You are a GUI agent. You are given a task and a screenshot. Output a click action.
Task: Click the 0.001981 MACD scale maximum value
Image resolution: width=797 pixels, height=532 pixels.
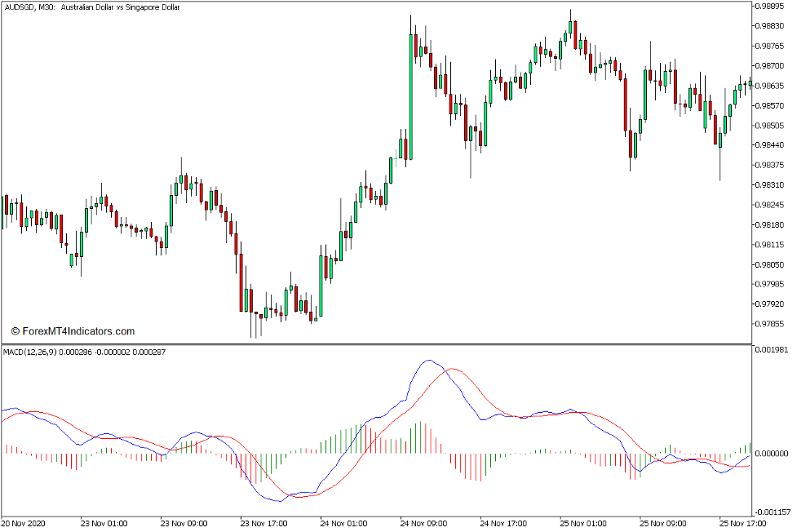coord(773,349)
